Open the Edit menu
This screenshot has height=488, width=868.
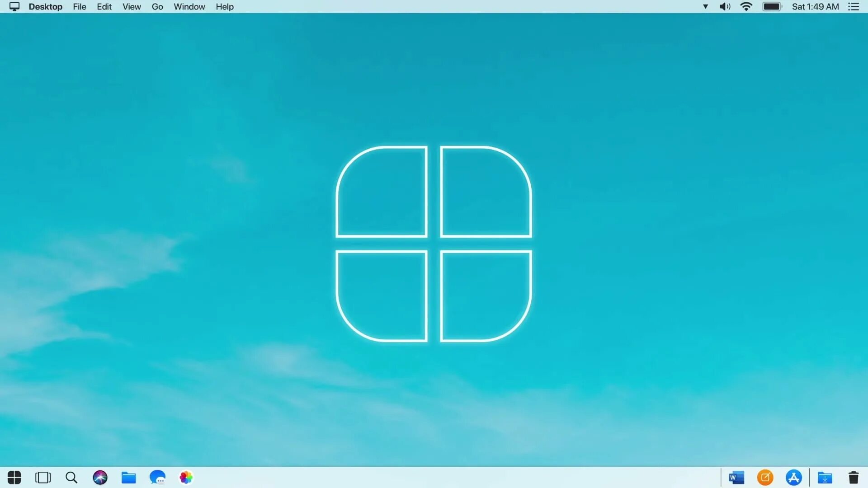coord(104,7)
